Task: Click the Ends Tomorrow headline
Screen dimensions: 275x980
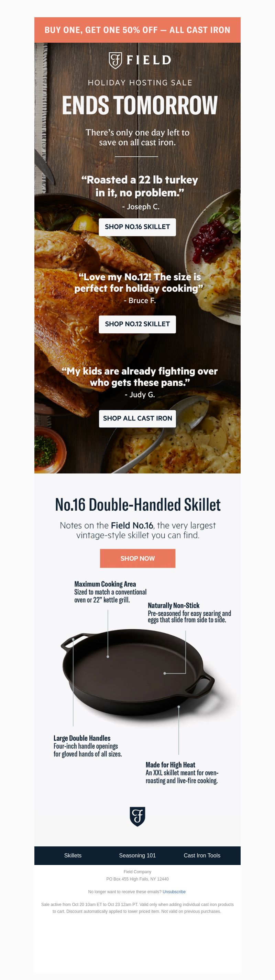Action: [x=140, y=105]
